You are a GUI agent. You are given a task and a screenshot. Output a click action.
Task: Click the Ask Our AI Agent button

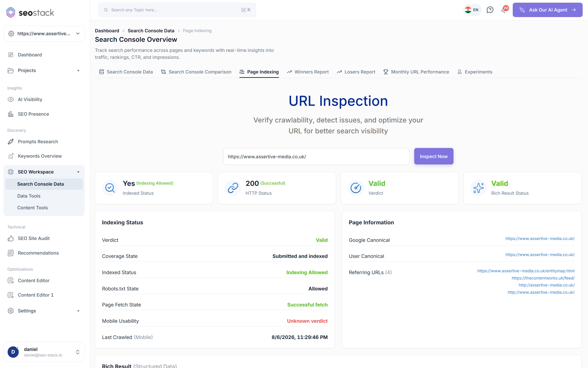pyautogui.click(x=547, y=10)
